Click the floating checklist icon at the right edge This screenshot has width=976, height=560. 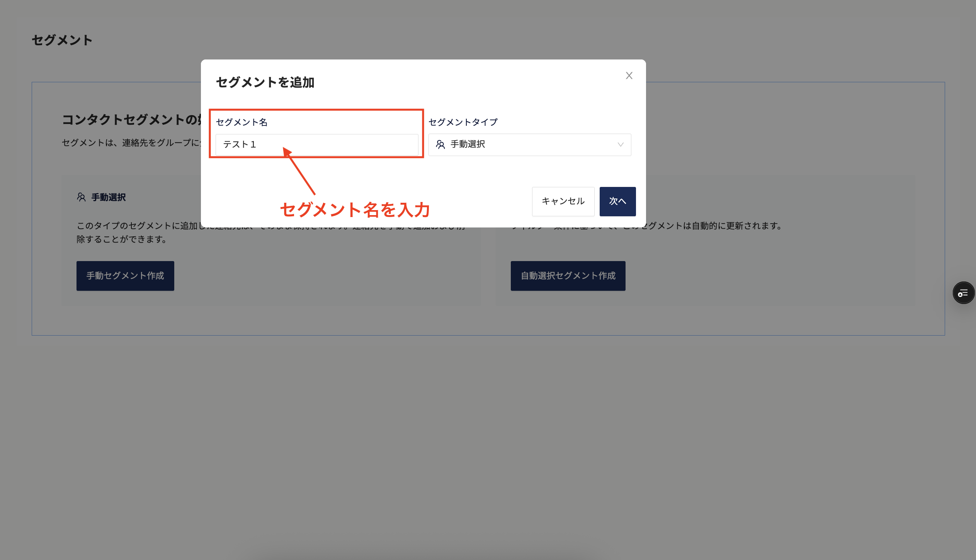pos(963,293)
